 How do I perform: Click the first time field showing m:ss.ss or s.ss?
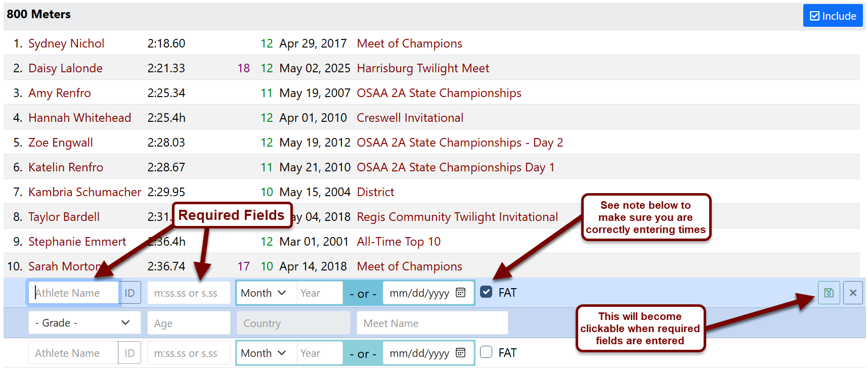coord(189,293)
